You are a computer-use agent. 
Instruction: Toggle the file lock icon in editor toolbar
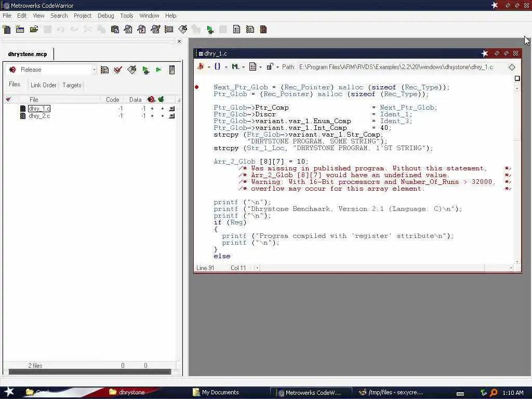270,66
